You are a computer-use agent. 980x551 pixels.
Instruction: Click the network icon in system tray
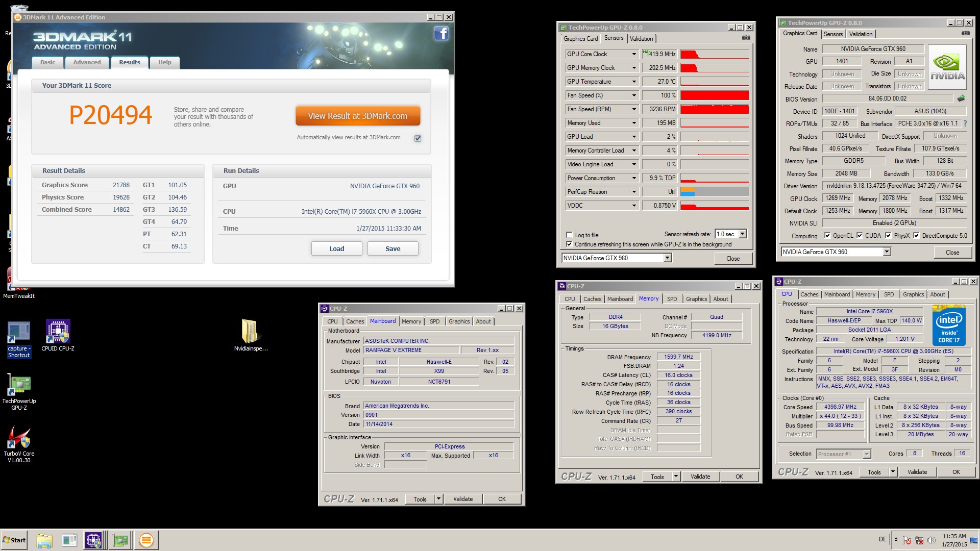pos(919,540)
